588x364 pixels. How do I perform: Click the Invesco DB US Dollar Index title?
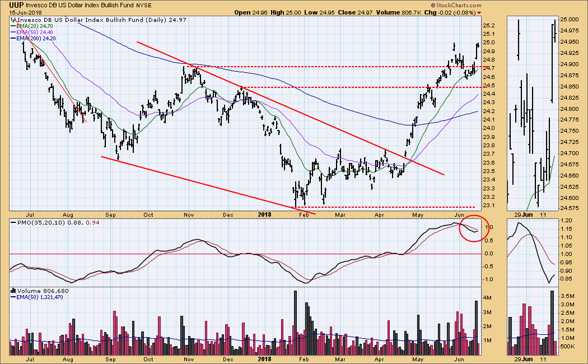(80, 5)
